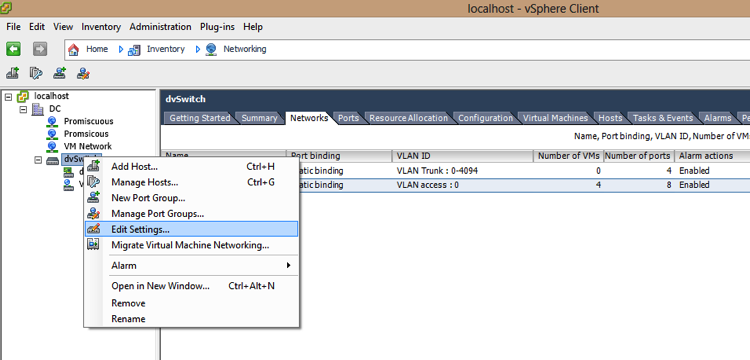Select Manage Port Groups... menu entry
The image size is (750, 360).
[191, 213]
